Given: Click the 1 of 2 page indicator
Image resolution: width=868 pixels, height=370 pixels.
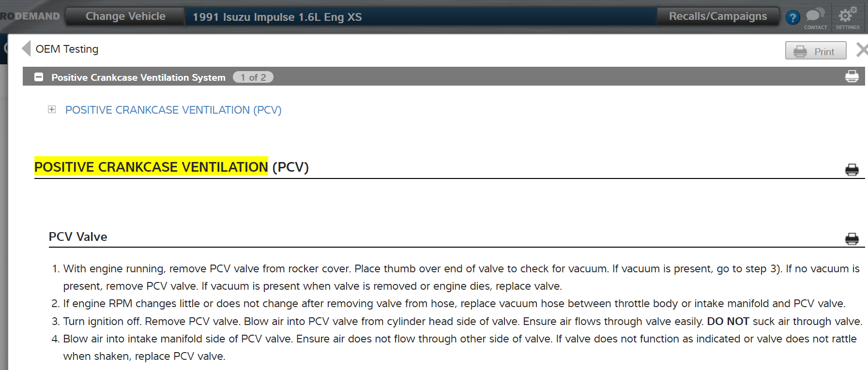Looking at the screenshot, I should (x=253, y=77).
